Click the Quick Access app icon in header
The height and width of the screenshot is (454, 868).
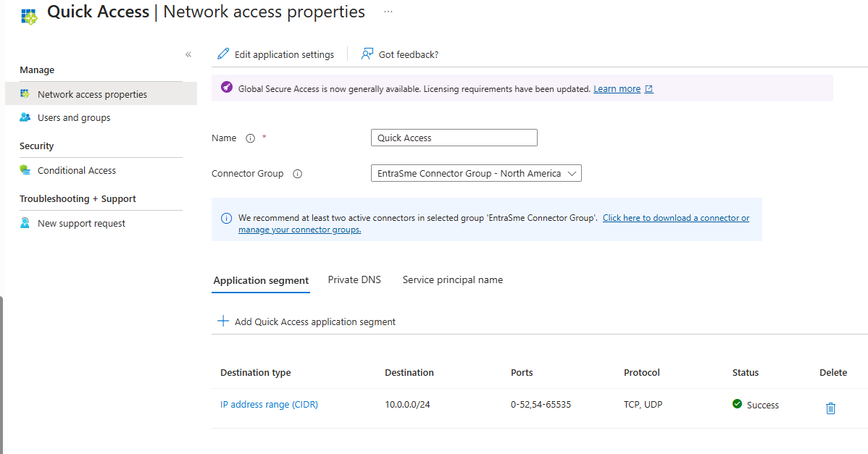click(29, 17)
